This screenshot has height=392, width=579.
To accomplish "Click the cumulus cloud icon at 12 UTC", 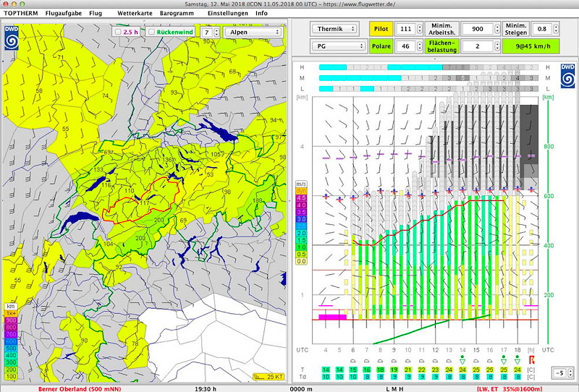I will point(435,360).
